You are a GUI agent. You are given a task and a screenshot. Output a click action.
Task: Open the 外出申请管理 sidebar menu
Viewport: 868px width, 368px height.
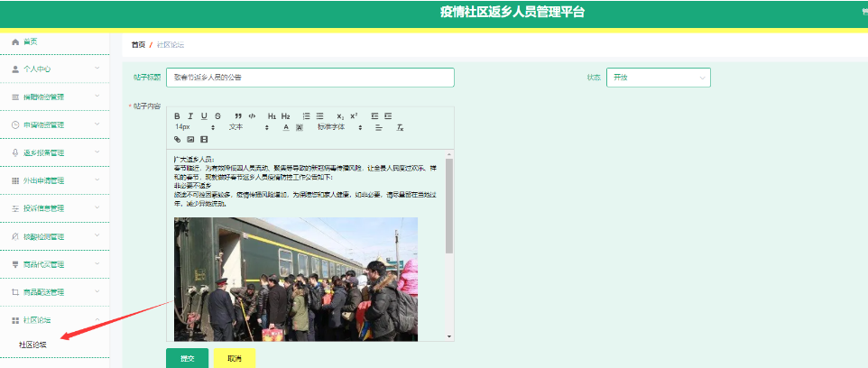pyautogui.click(x=55, y=180)
